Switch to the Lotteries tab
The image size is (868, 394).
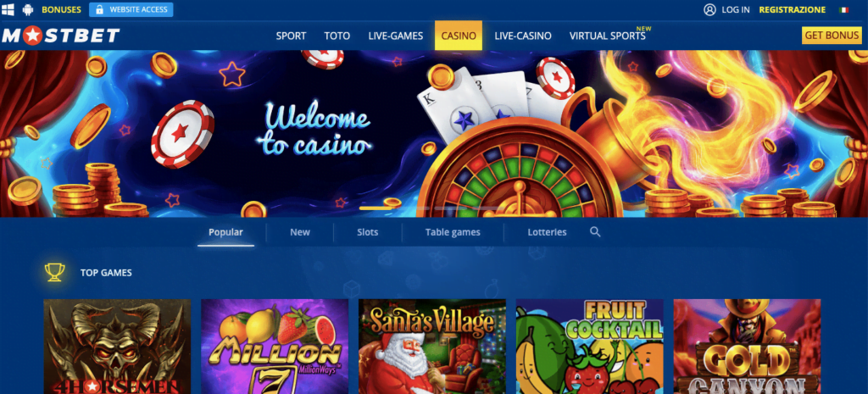pyautogui.click(x=547, y=232)
